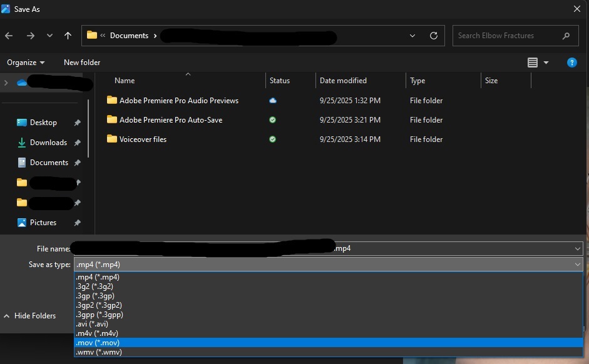589x364 pixels.
Task: Click folder icon of Auto-Save row
Action: tap(111, 119)
